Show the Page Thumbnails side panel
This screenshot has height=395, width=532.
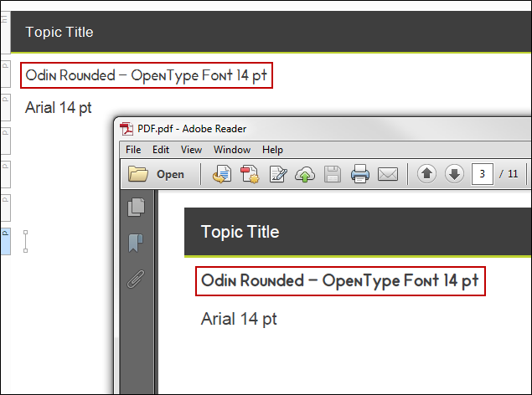click(x=135, y=208)
